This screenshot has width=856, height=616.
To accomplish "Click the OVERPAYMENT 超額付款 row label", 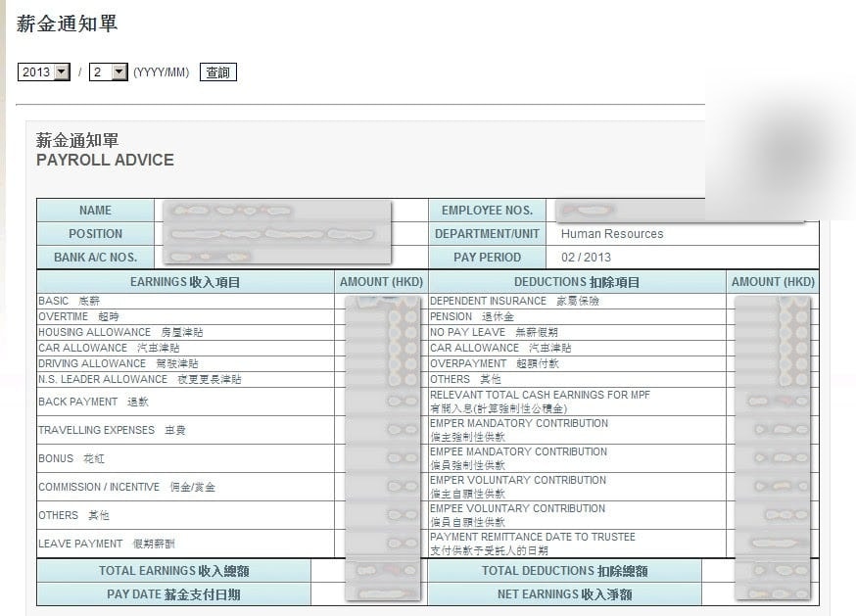I will click(x=494, y=363).
